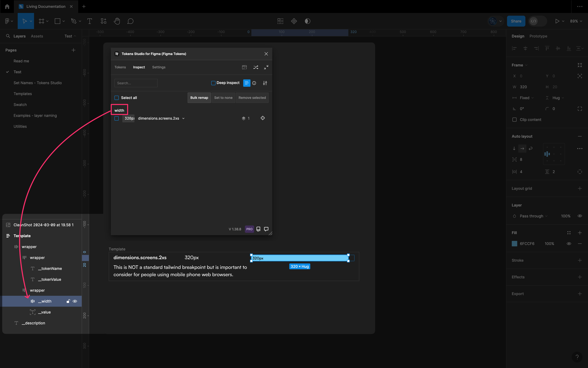The height and width of the screenshot is (368, 588).
Task: Click the Create component icon
Action: pos(294,21)
